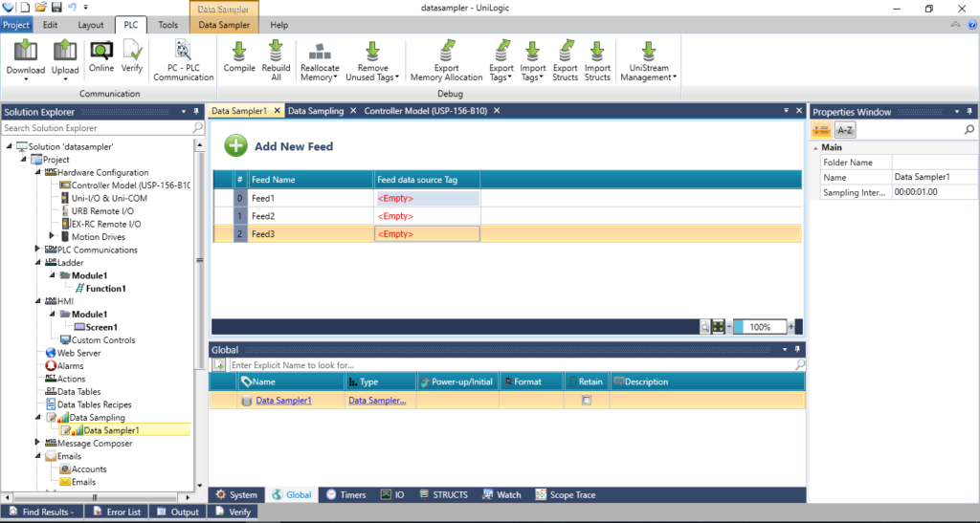
Task: Click the help question mark icon
Action: pyautogui.click(x=972, y=25)
